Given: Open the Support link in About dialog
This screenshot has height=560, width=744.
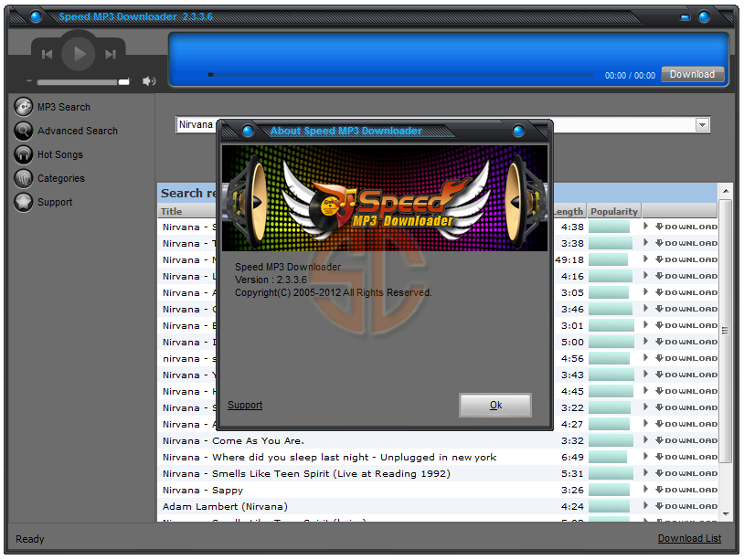Looking at the screenshot, I should 245,405.
